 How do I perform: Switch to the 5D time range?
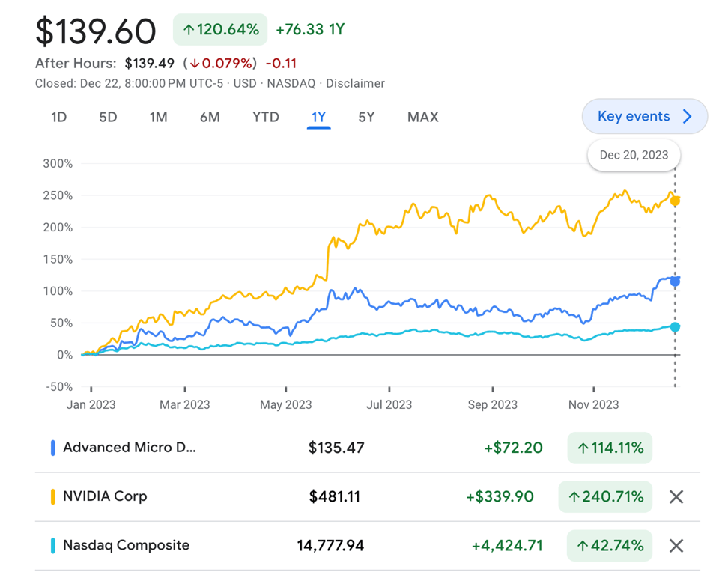(x=108, y=117)
